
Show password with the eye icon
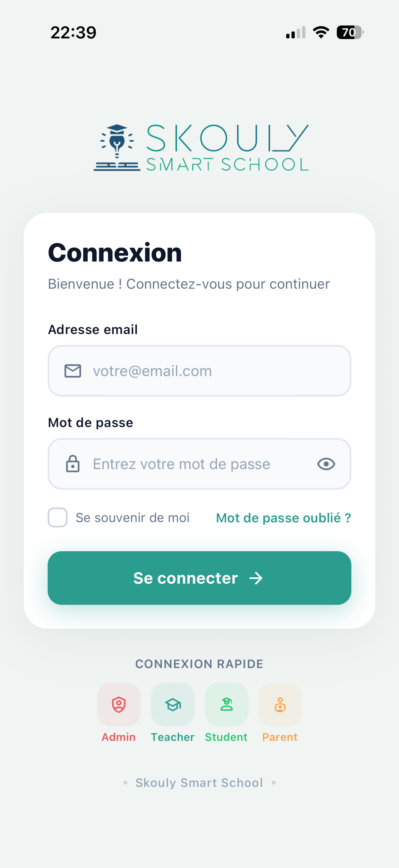pyautogui.click(x=326, y=464)
